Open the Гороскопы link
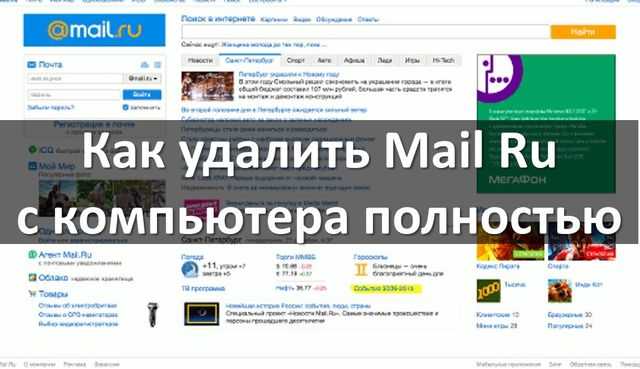The width and height of the screenshot is (640, 369). [371, 257]
